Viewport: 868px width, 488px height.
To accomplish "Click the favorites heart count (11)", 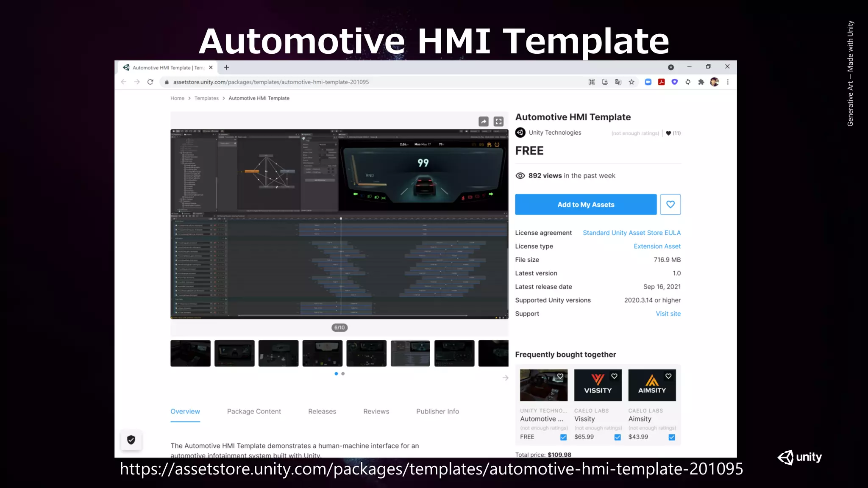I will pyautogui.click(x=673, y=133).
